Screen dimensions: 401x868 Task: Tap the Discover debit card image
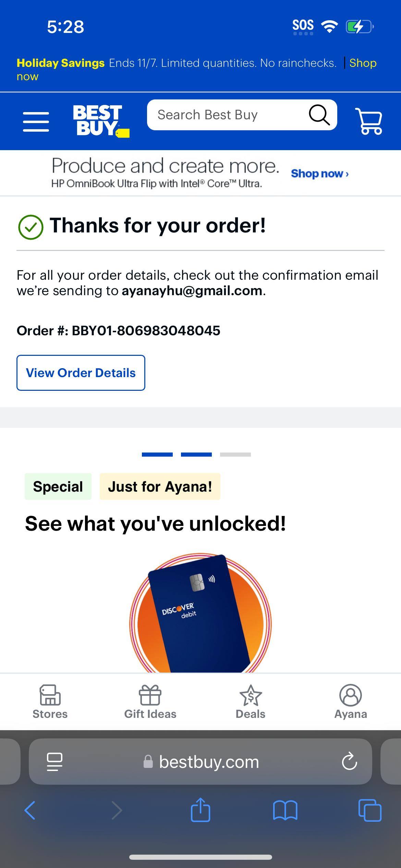point(200,613)
